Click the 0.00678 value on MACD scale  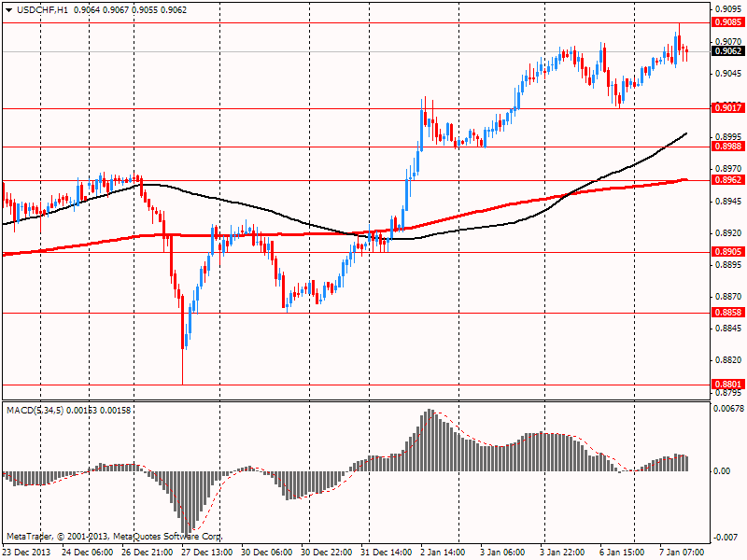click(x=728, y=408)
